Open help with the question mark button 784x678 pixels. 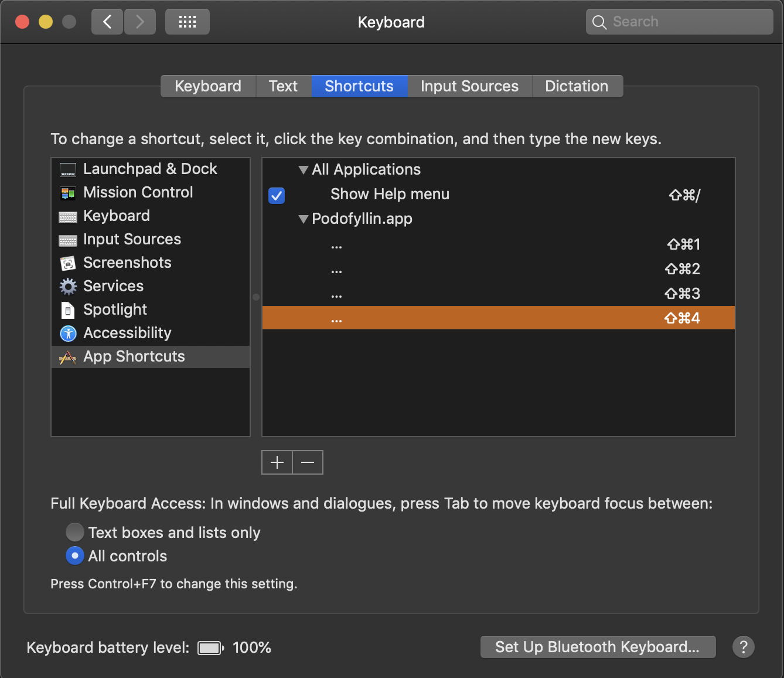click(x=744, y=647)
